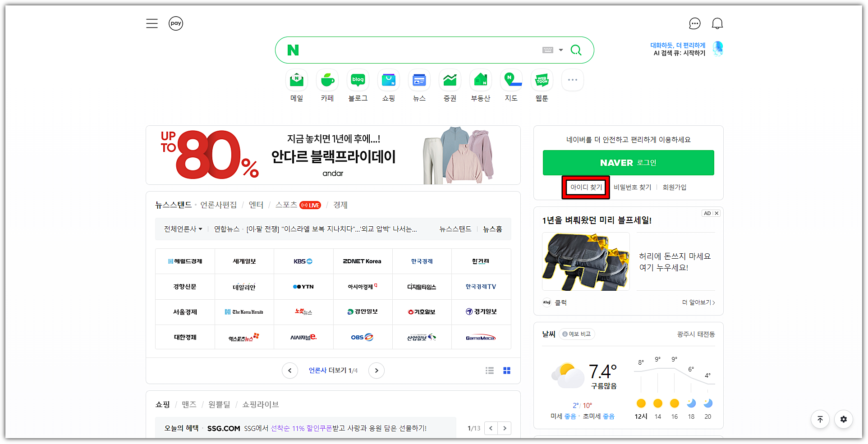Click inside the Naver search input field
This screenshot has height=444, width=868.
tap(419, 50)
